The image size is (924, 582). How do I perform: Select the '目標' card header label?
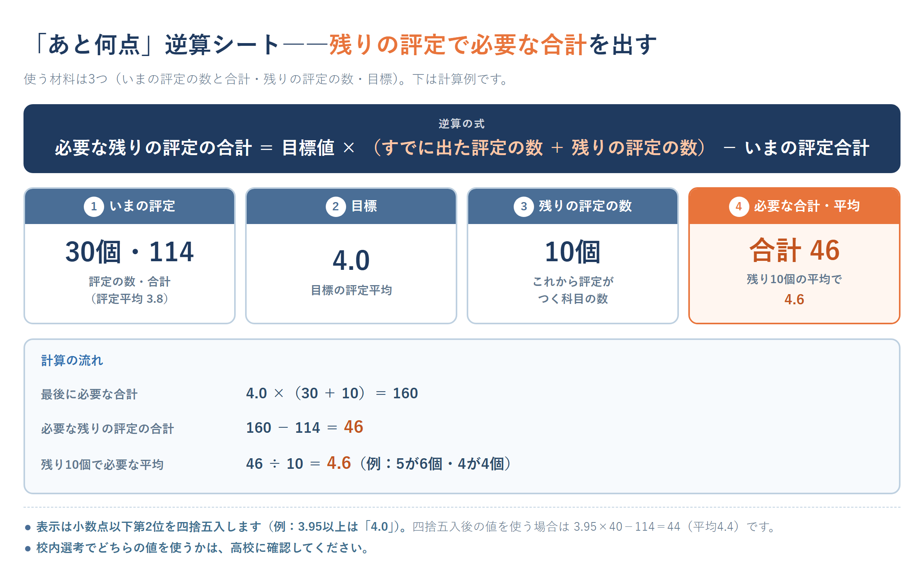[x=364, y=206]
